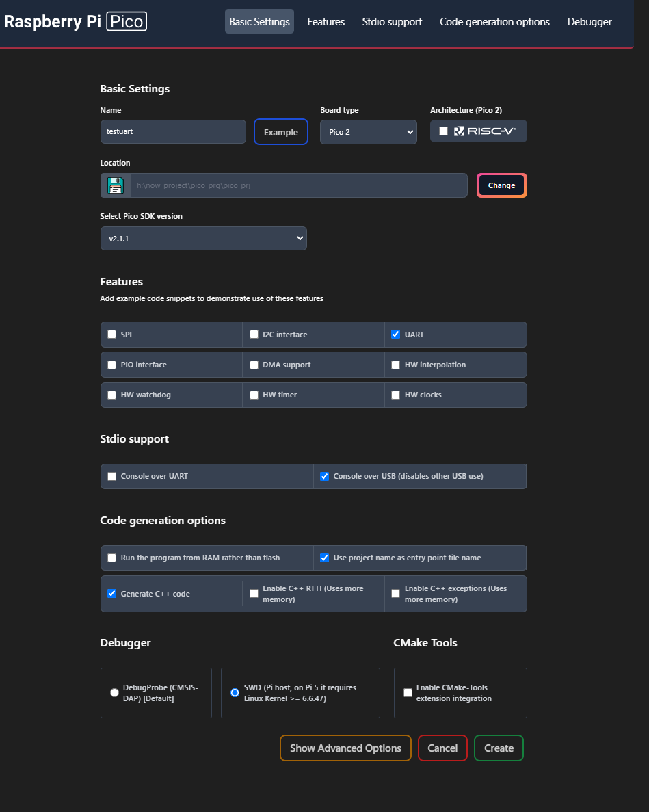Click Show Advanced Options button

pos(346,748)
